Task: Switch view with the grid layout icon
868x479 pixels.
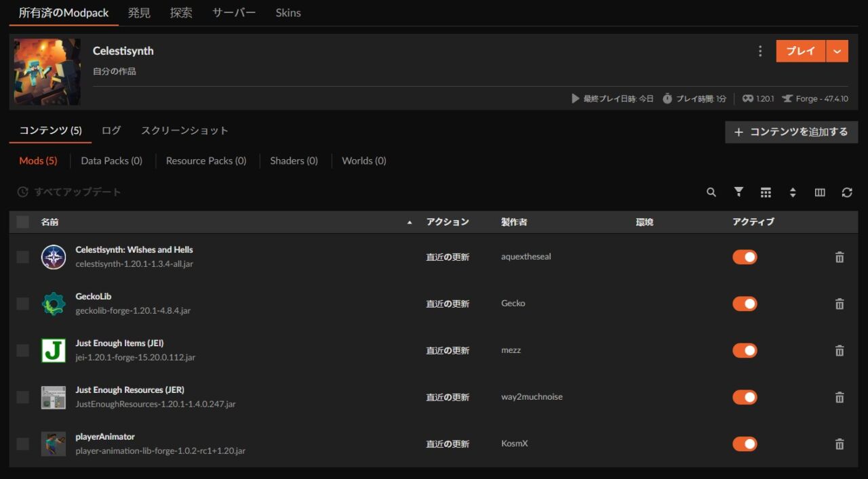Action: pos(766,192)
